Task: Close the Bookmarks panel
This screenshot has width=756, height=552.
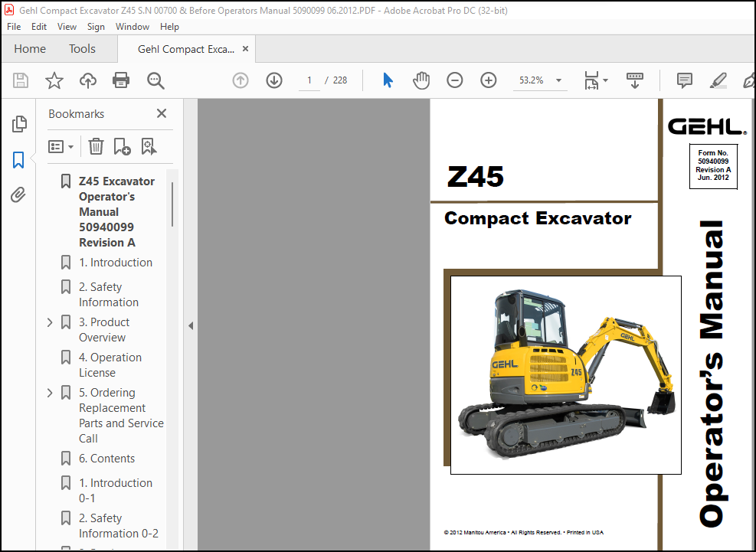Action: point(162,113)
